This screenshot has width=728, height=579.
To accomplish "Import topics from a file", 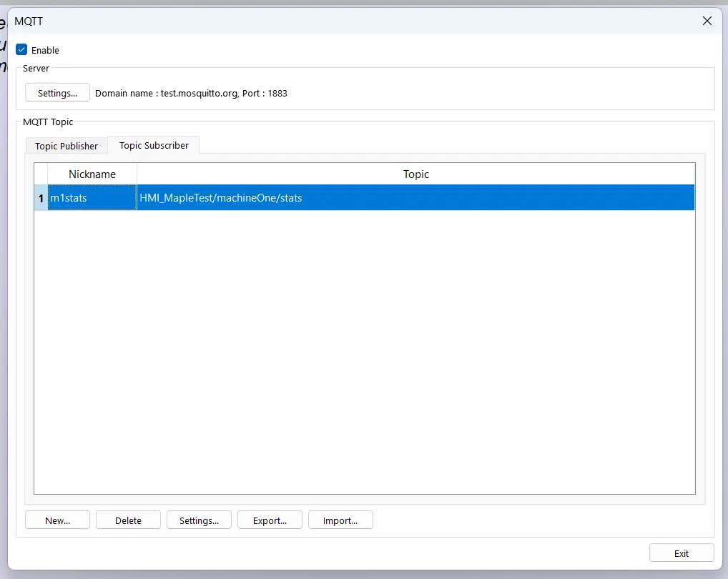I will coord(340,520).
